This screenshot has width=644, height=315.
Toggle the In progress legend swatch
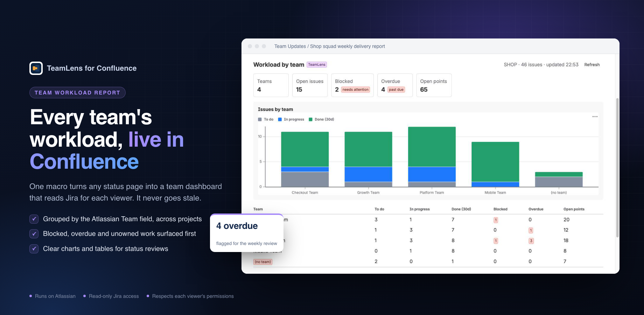[280, 119]
